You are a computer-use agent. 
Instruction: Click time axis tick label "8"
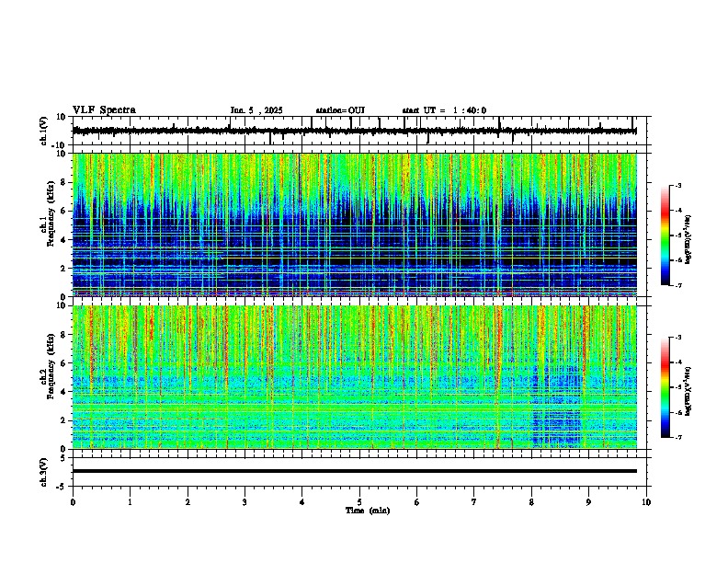click(x=531, y=502)
